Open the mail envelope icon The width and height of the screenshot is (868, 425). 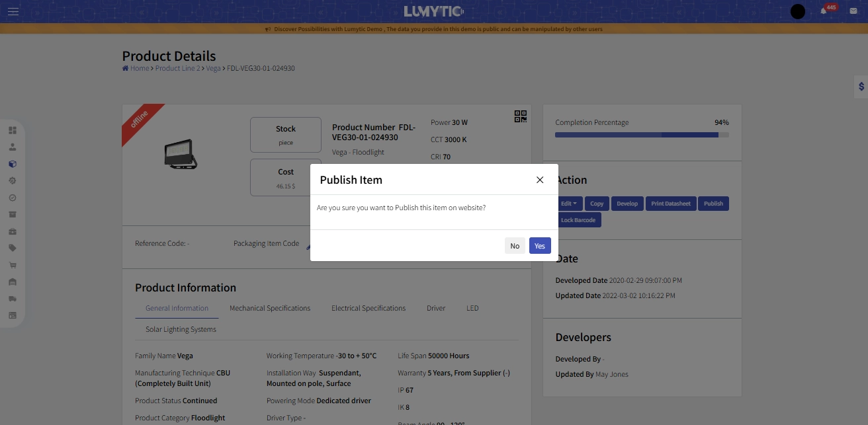pyautogui.click(x=853, y=11)
